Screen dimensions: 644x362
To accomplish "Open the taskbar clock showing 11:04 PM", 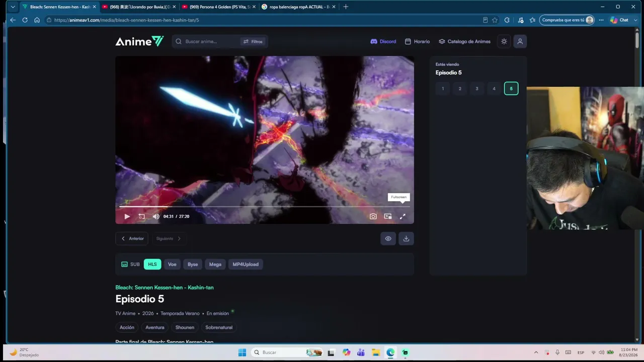I will click(x=629, y=352).
